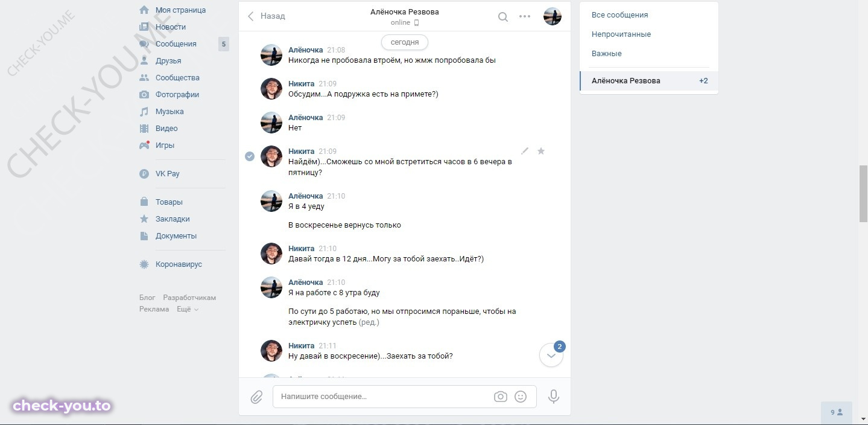Click the Сообщества group icon
Viewport: 868px width, 425px height.
144,77
